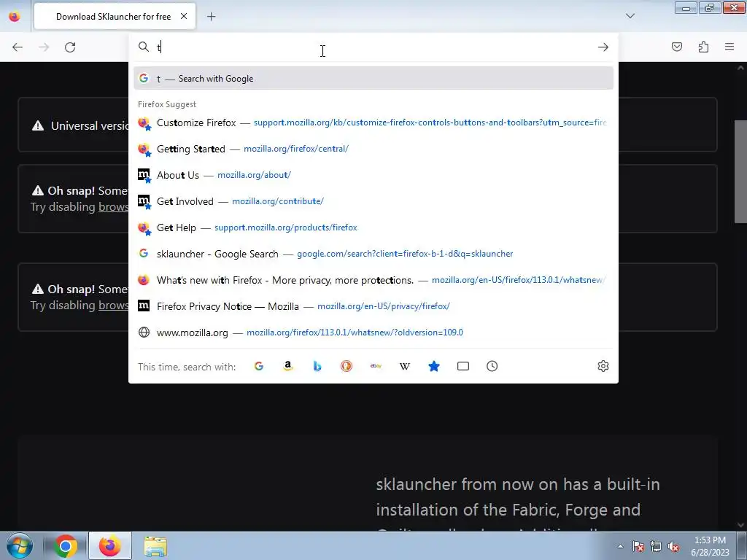
Task: Click the go arrow in the address bar
Action: pos(603,47)
